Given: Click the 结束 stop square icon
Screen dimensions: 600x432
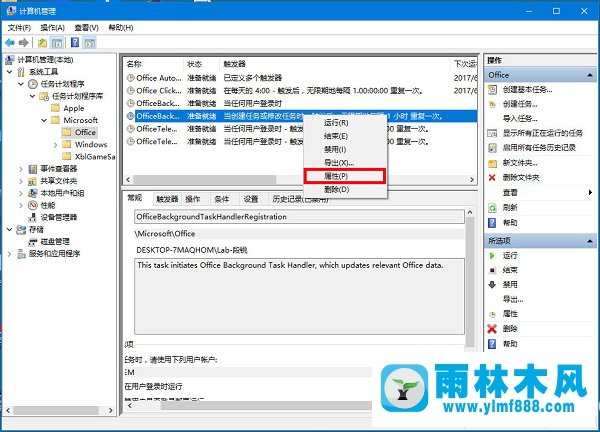Looking at the screenshot, I should click(492, 271).
